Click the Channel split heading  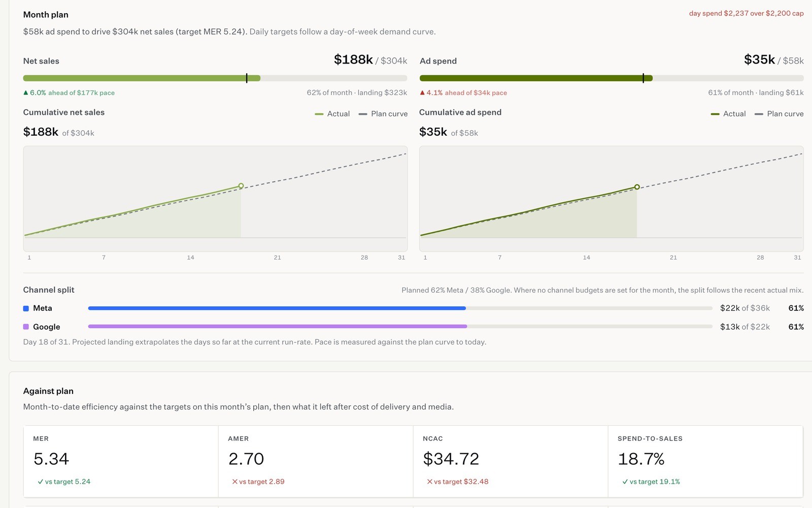click(49, 290)
